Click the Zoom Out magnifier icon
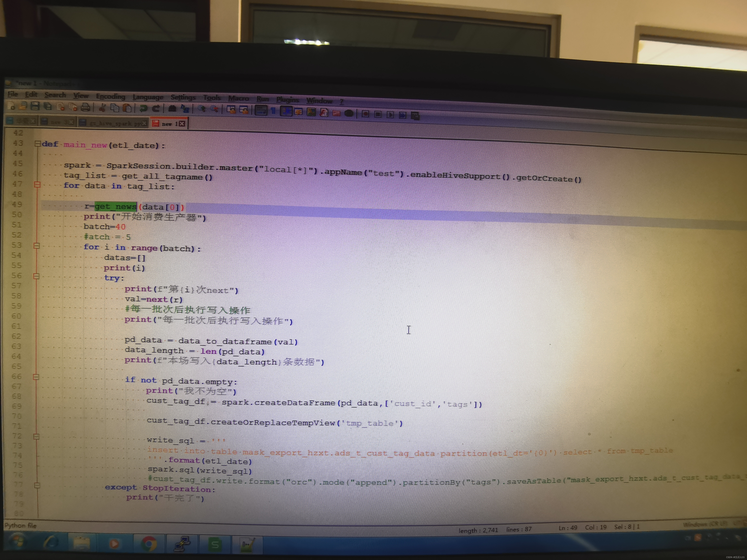 214,109
